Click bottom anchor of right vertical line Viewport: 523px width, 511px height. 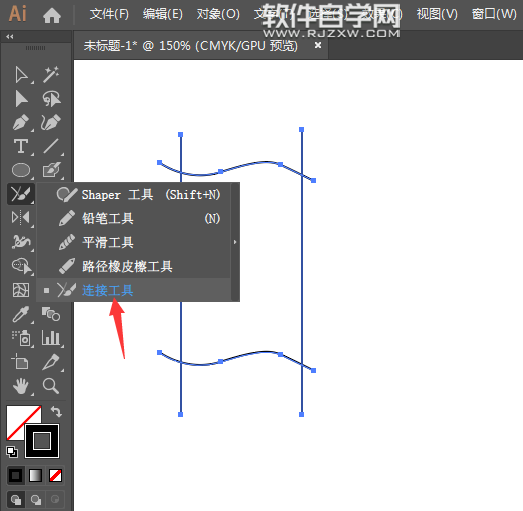(x=302, y=414)
